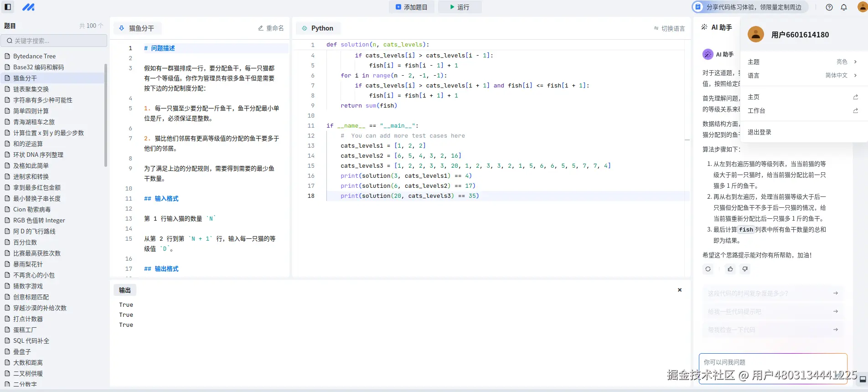Image resolution: width=868 pixels, height=392 pixels.
Task: Close the output panel
Action: (679, 290)
